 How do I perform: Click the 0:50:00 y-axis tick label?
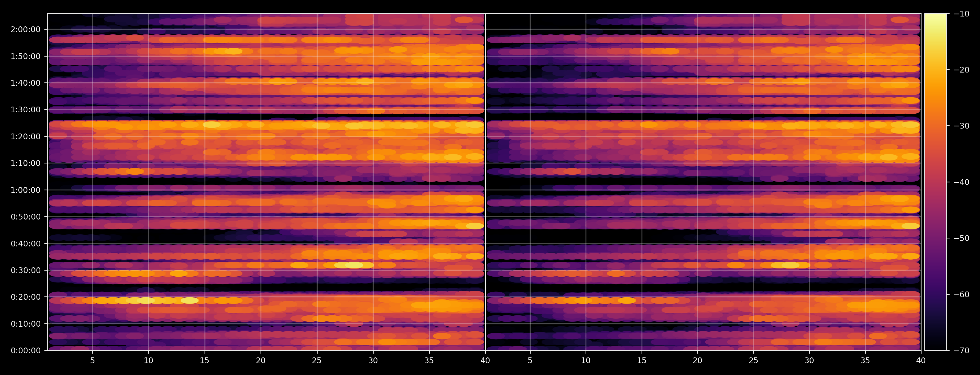point(26,217)
